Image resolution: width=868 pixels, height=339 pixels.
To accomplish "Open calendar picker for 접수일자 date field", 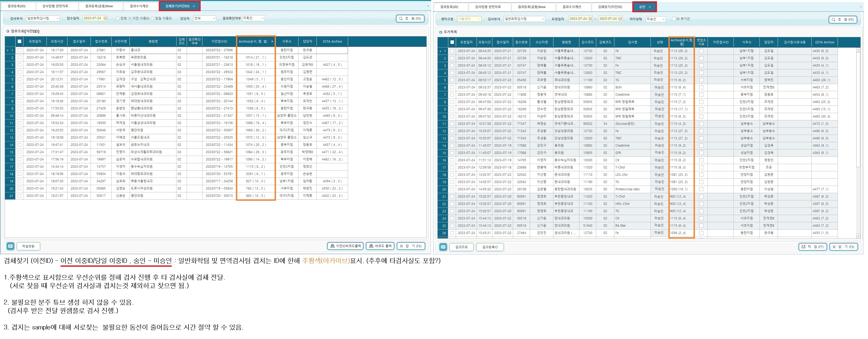I will pos(105,18).
